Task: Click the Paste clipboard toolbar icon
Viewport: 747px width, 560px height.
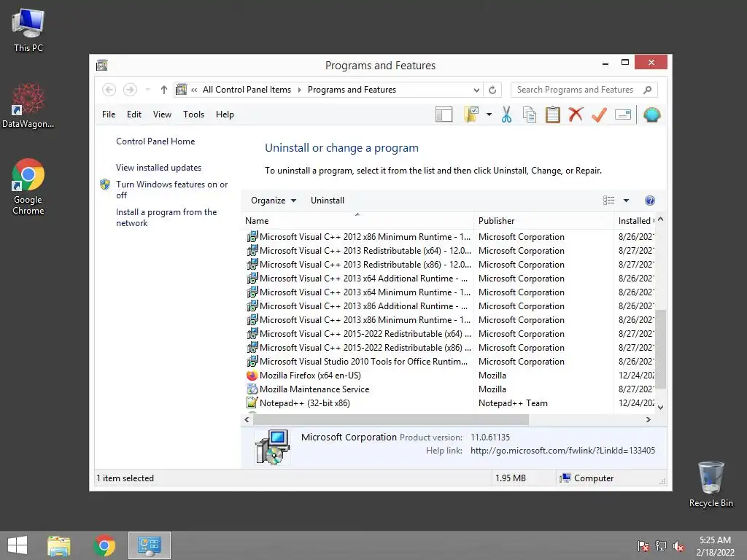Action: pos(553,114)
